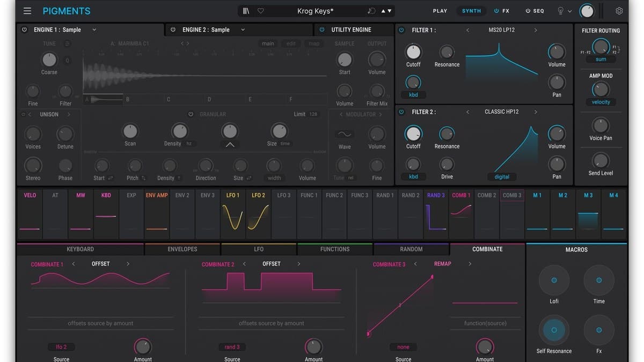
Task: Open Combinate 1 OFFSET type selector
Action: click(100, 264)
